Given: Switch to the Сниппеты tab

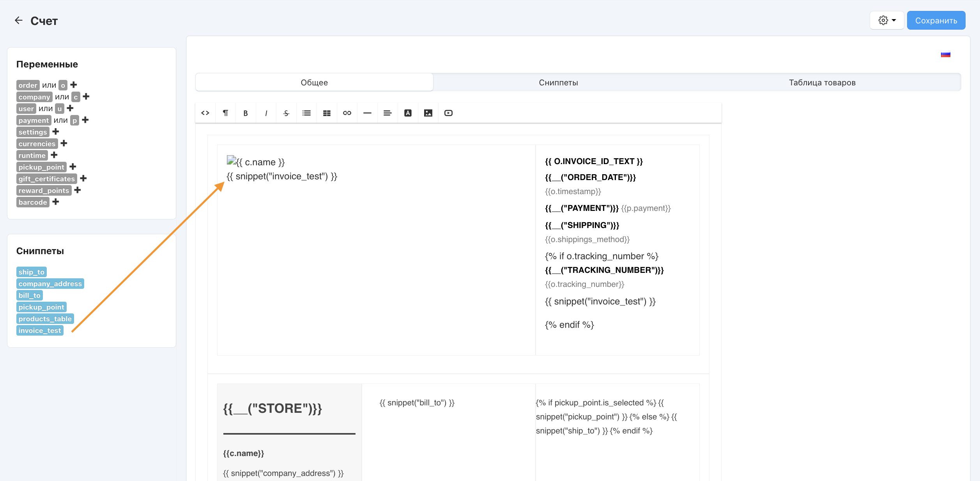Looking at the screenshot, I should 558,83.
